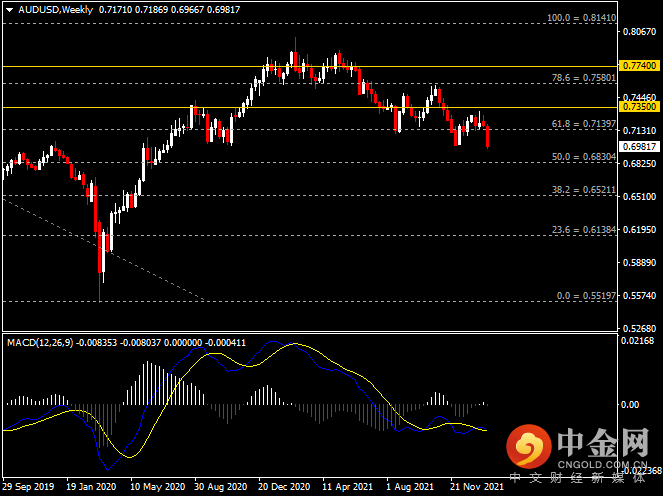The width and height of the screenshot is (663, 496).
Task: Click the dropdown triangle beside AUDUSD,Weekly
Action: point(9,10)
